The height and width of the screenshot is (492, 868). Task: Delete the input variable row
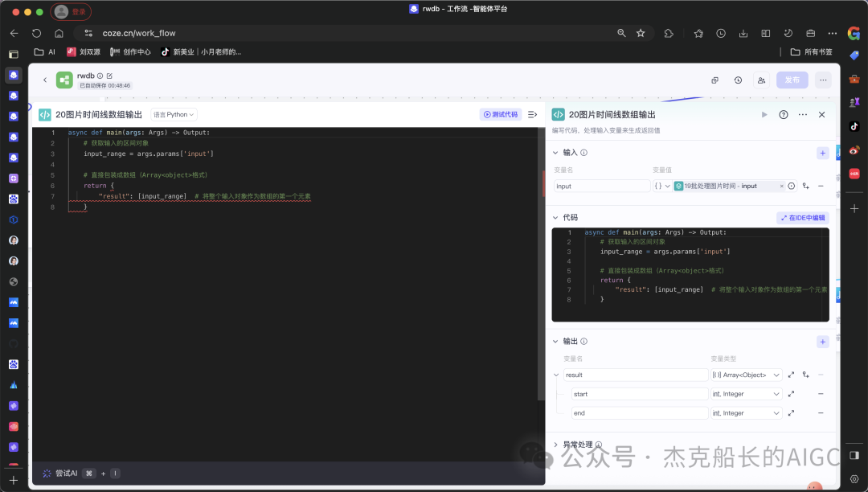(821, 186)
